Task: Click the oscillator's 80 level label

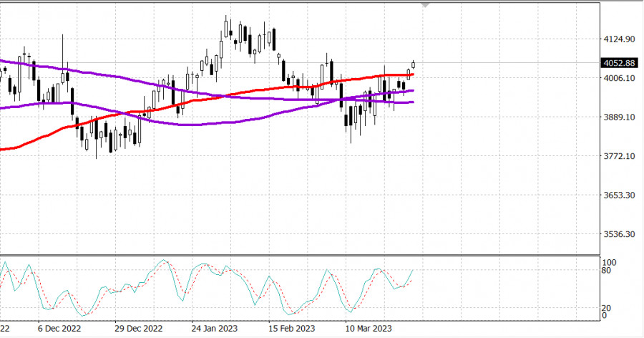Action: (x=606, y=271)
